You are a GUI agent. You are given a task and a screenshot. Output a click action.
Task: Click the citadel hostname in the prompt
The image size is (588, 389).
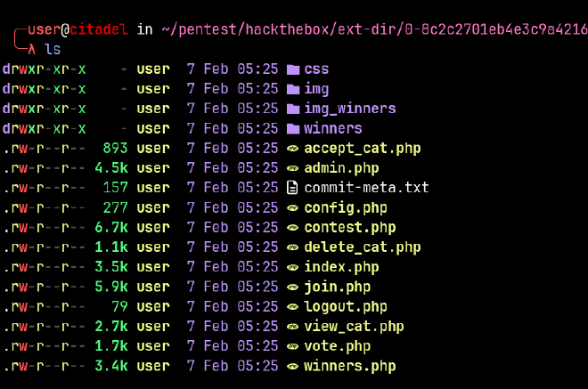(x=99, y=29)
